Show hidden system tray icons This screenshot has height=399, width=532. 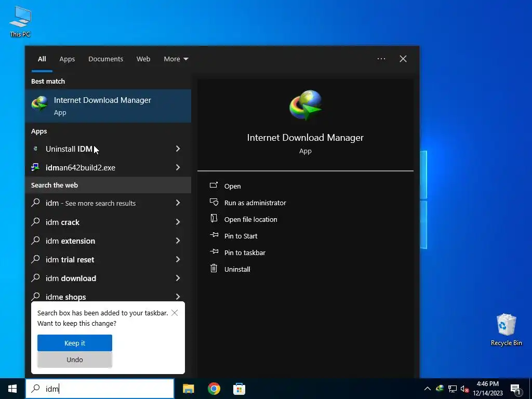pyautogui.click(x=427, y=389)
